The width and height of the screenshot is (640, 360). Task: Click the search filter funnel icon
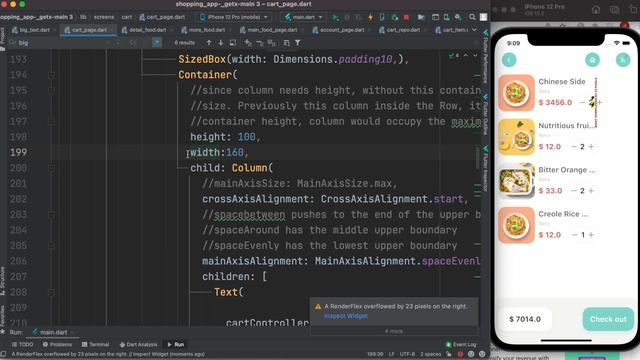tap(298, 43)
